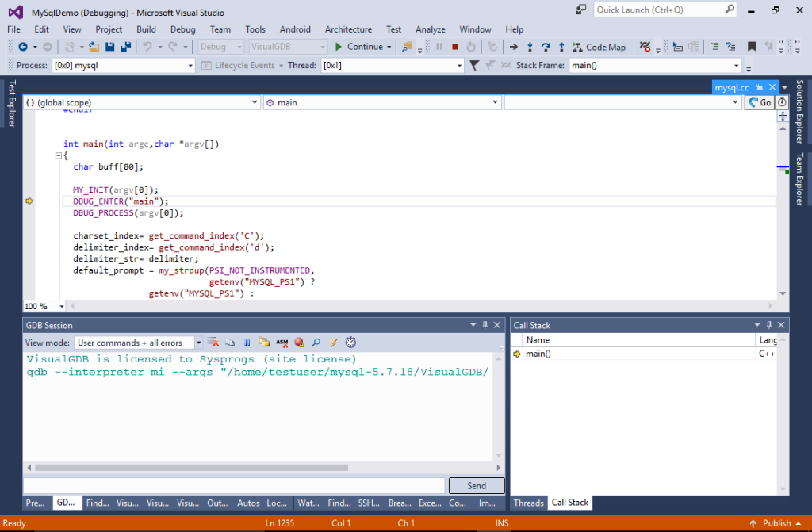This screenshot has width=812, height=532.
Task: Pin the Call Stack panel
Action: tap(768, 325)
